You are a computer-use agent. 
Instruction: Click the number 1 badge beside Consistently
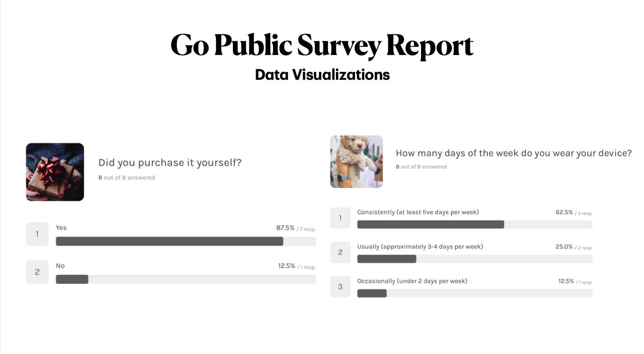340,218
